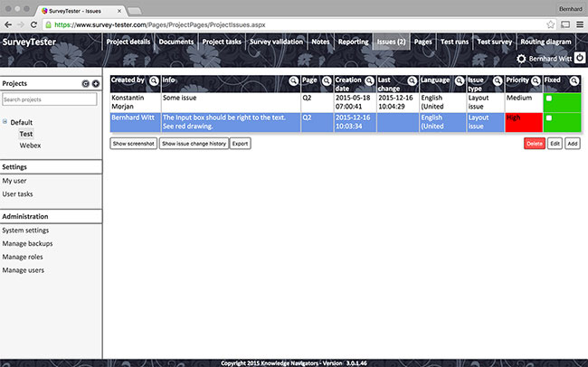This screenshot has height=367, width=588.
Task: Click the search icon in Created by column
Action: point(154,81)
